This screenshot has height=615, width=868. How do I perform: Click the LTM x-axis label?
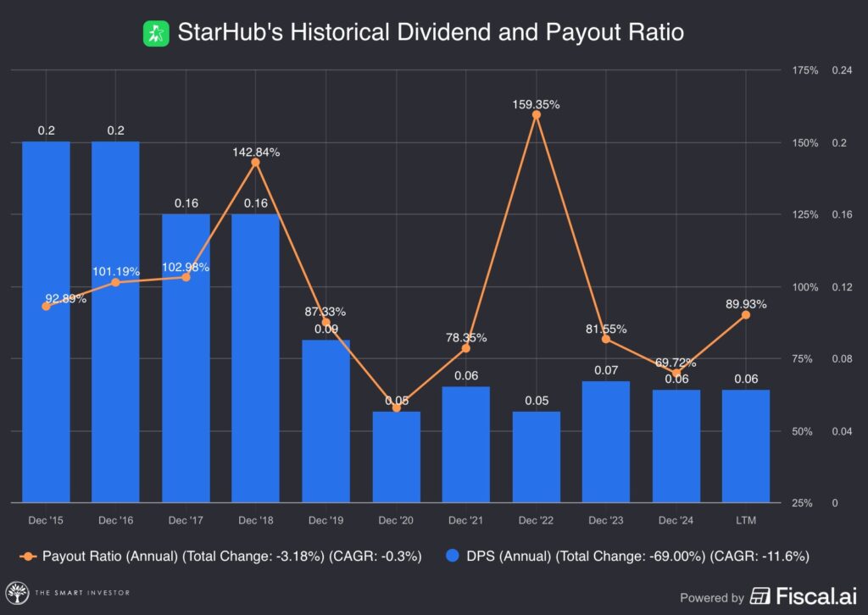tap(746, 518)
